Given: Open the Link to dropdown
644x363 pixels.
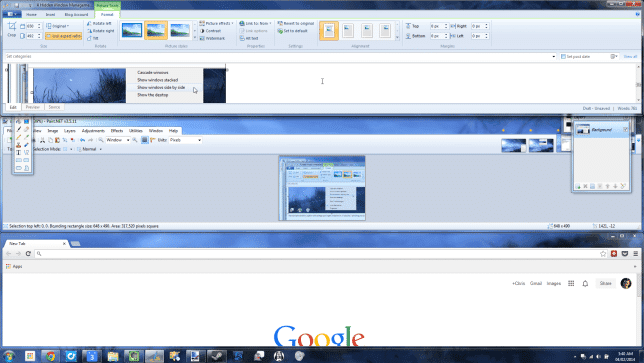Looking at the screenshot, I should click(256, 24).
